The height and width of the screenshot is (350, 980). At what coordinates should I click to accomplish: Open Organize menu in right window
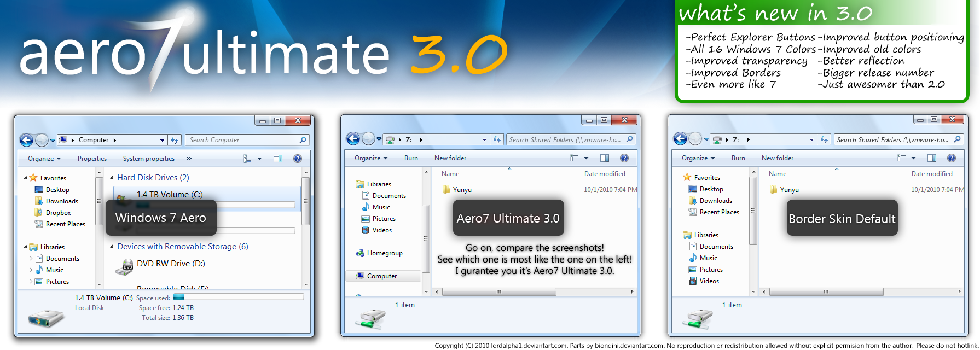click(x=698, y=158)
